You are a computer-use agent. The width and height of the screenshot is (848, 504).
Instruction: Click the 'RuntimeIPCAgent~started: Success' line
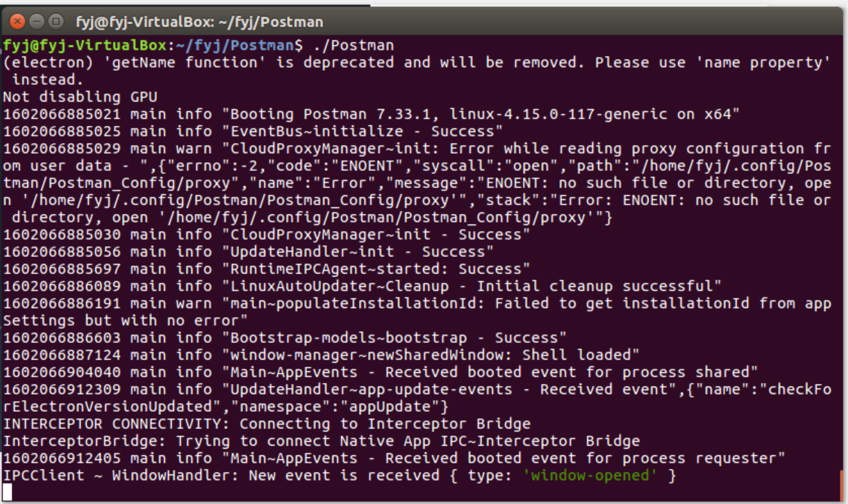tap(266, 269)
